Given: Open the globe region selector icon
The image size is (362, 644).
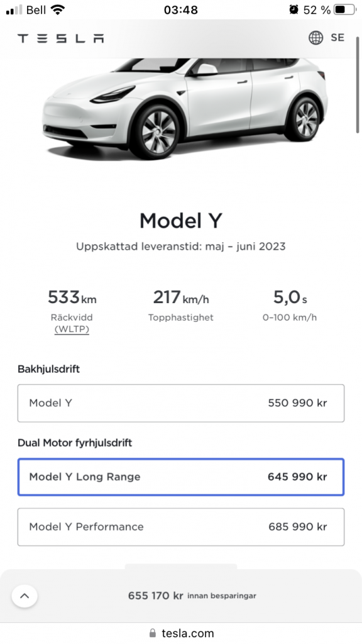Looking at the screenshot, I should (x=315, y=37).
